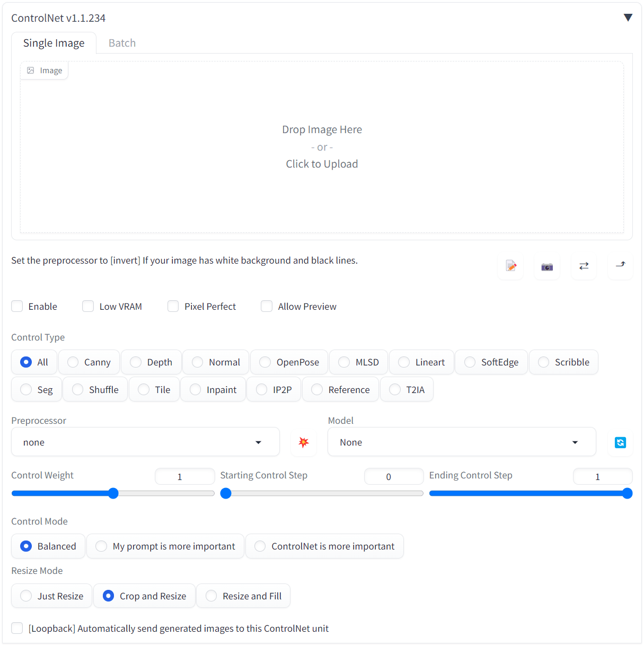Mirror webcam using the swap arrows icon
The height and width of the screenshot is (645, 644).
tap(584, 266)
